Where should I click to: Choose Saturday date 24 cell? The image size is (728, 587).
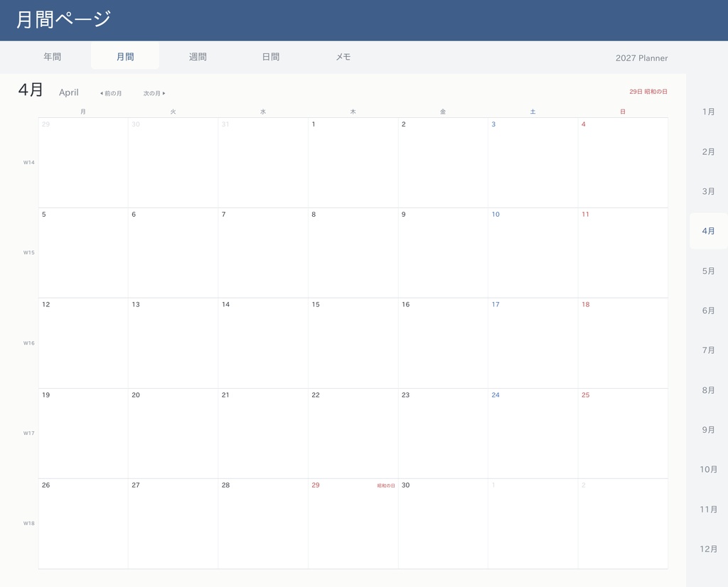[x=533, y=433]
